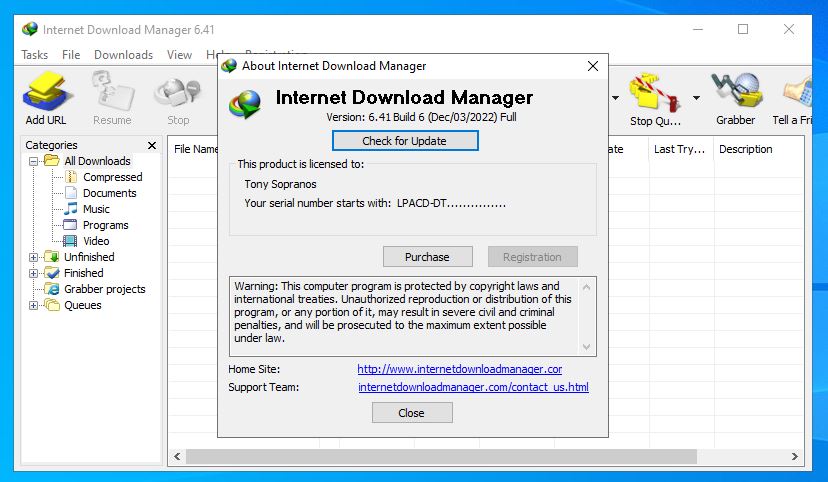Click the warning text box scroll-down arrow

pos(588,347)
